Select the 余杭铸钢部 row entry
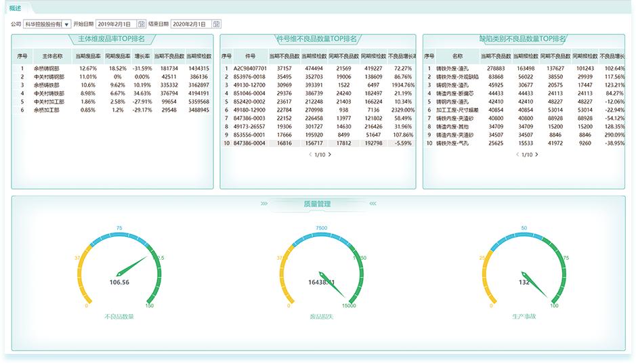636x364 pixels. coord(47,68)
